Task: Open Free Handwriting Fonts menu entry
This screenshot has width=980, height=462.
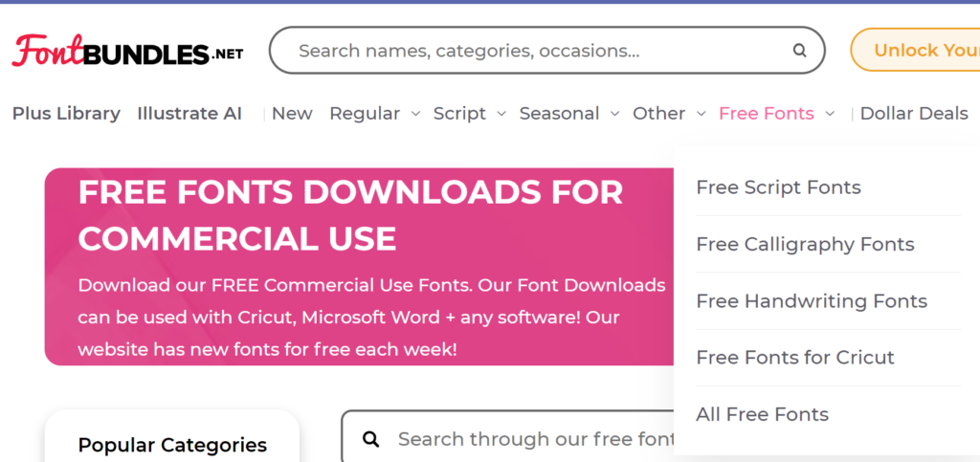Action: coord(812,301)
